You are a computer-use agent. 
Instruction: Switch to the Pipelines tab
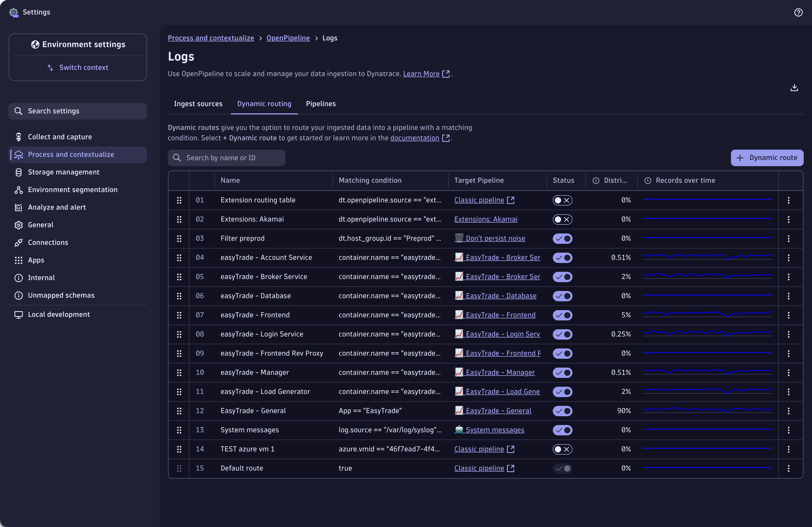320,104
